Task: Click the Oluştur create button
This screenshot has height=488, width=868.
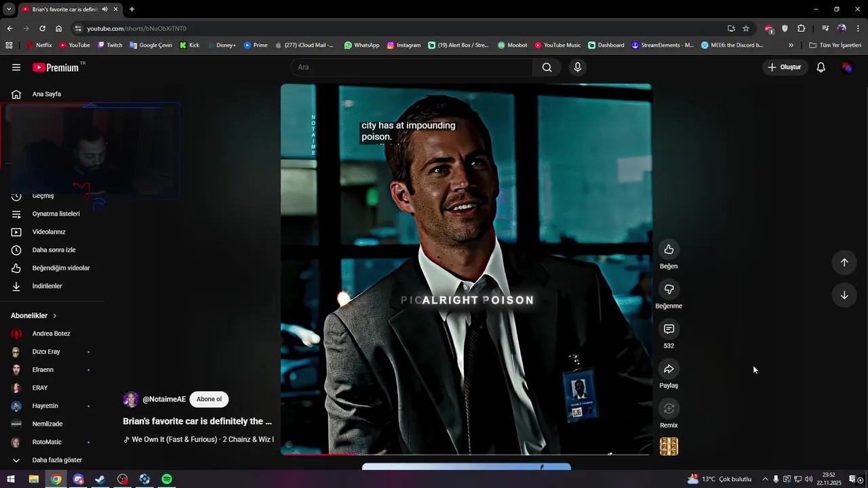Action: click(785, 67)
